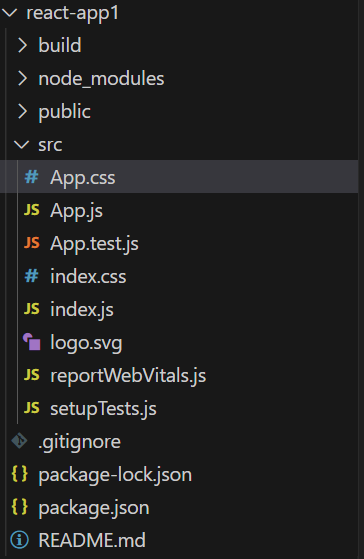This screenshot has height=559, width=364.
Task: Collapse the react-app1 root folder chevron
Action: [9, 13]
